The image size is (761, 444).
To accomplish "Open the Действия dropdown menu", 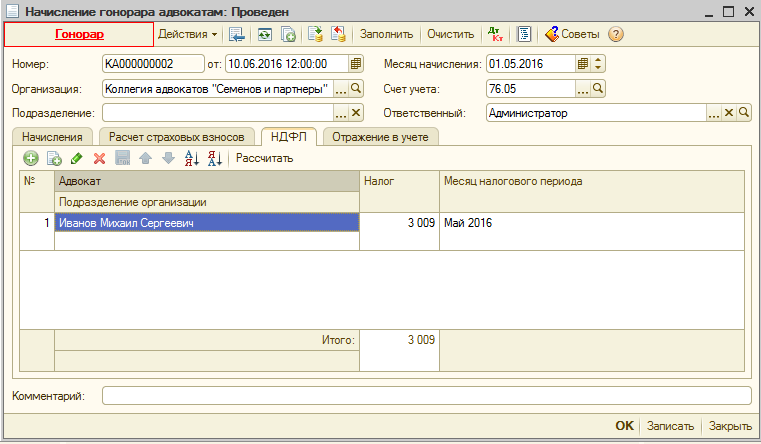I will click(x=188, y=34).
